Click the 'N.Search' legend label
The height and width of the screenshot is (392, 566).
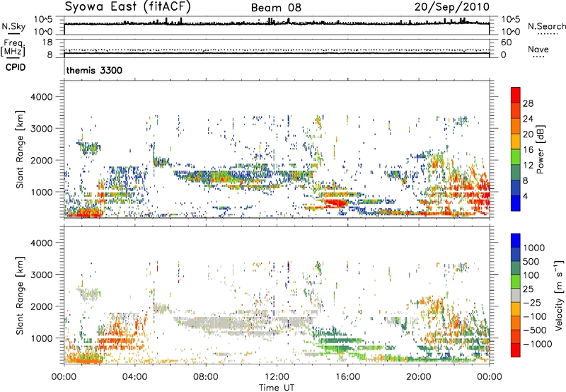tap(547, 26)
